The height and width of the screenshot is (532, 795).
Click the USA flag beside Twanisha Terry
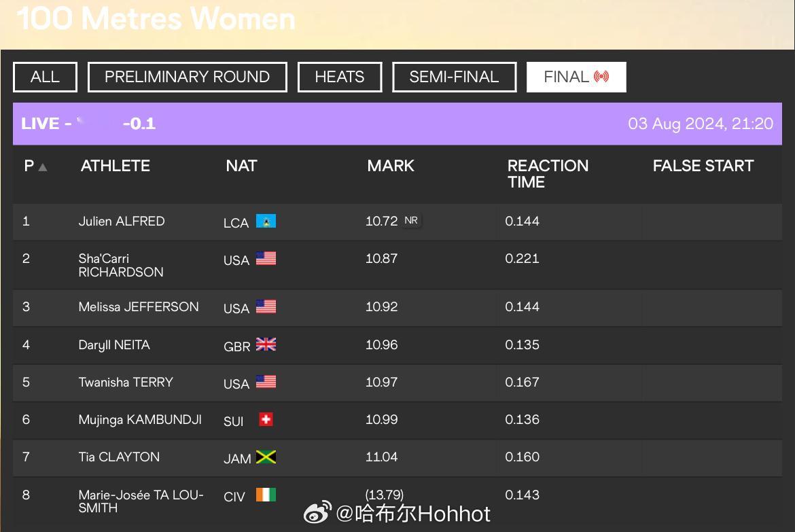(x=266, y=382)
